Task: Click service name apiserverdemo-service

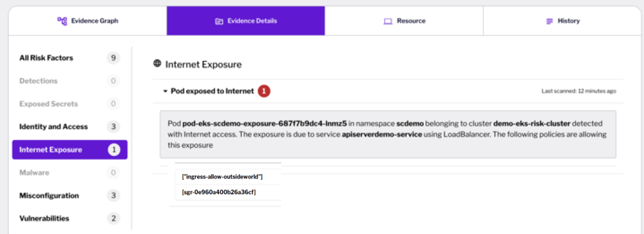Action: coord(382,135)
